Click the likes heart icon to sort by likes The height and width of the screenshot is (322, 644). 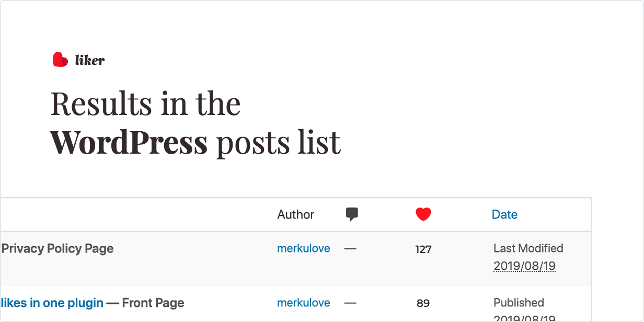[423, 214]
